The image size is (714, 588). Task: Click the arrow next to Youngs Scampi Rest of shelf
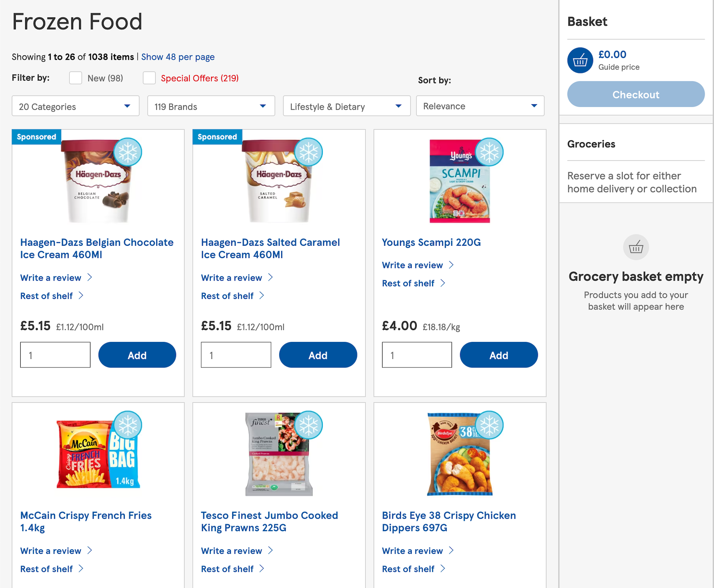pos(443,283)
